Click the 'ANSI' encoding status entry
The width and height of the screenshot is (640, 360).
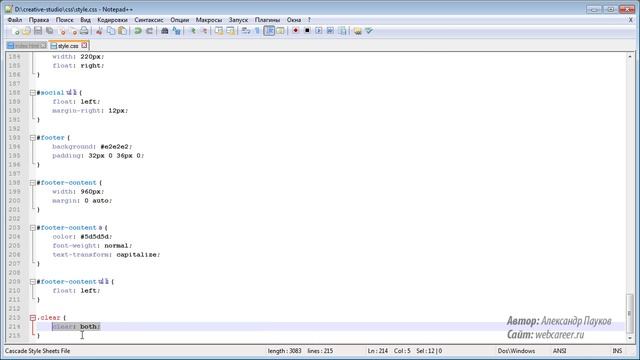click(x=559, y=351)
